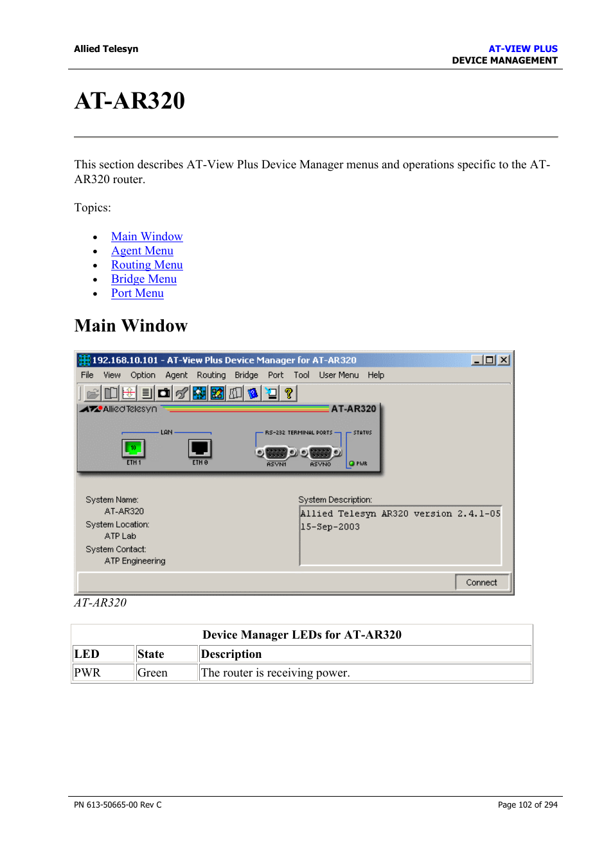The image size is (613, 868).
Task: Open the Tool menu
Action: coord(301,375)
